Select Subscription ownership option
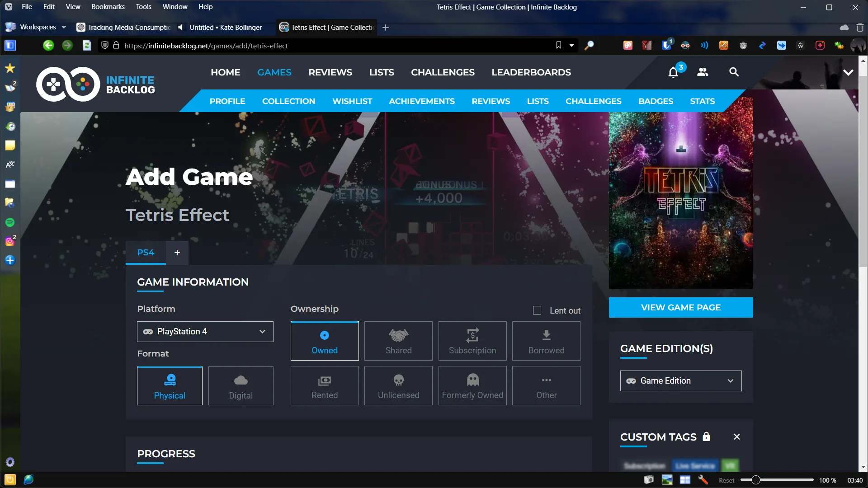The image size is (868, 488). click(x=472, y=341)
